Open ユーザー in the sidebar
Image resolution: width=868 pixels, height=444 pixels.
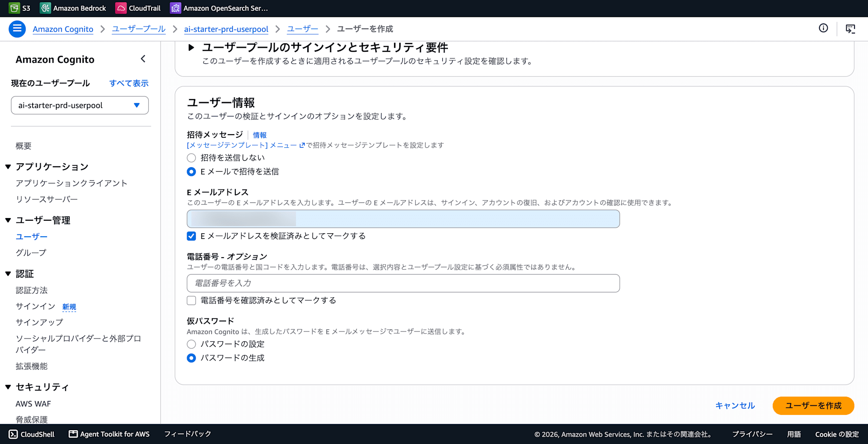[32, 237]
